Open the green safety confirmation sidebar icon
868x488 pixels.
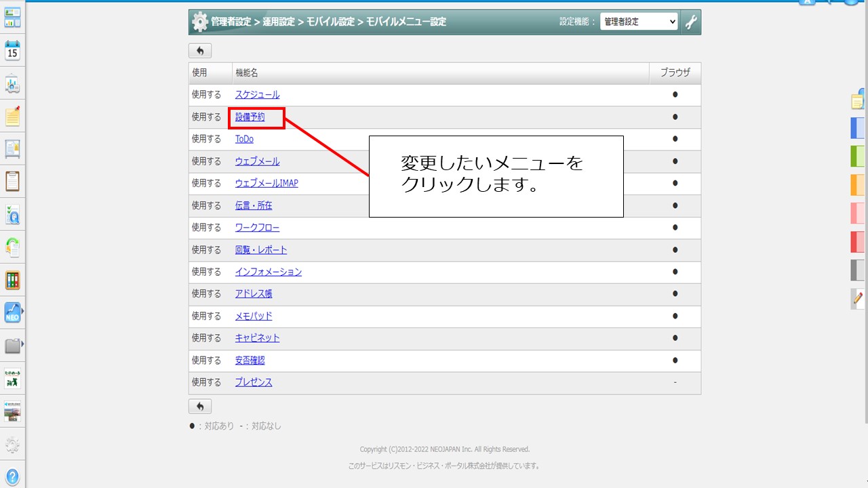[12, 379]
